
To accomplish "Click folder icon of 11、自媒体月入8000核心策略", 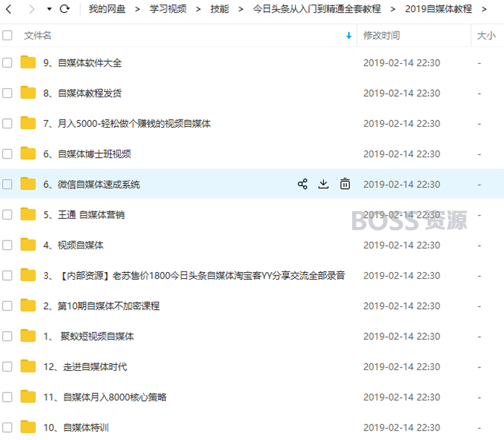I will click(28, 396).
